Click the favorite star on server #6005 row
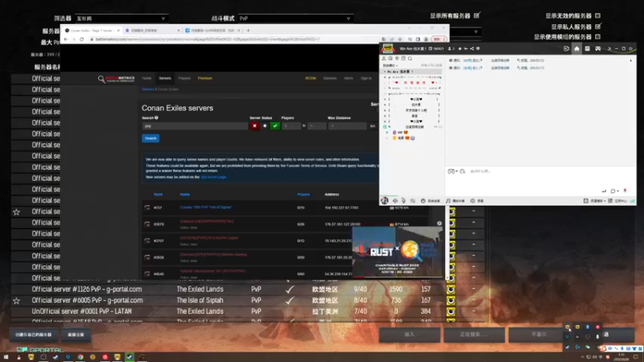Image resolution: width=644 pixels, height=362 pixels. point(16,301)
